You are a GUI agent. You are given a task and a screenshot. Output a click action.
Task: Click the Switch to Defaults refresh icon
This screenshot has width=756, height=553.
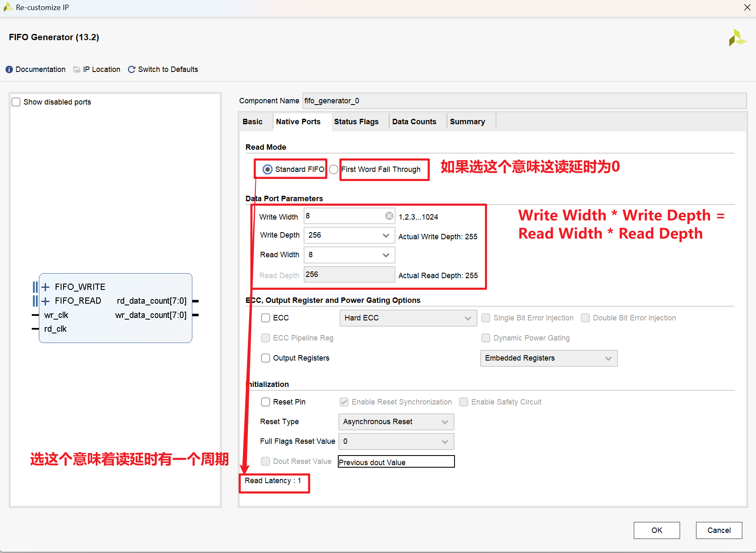132,69
